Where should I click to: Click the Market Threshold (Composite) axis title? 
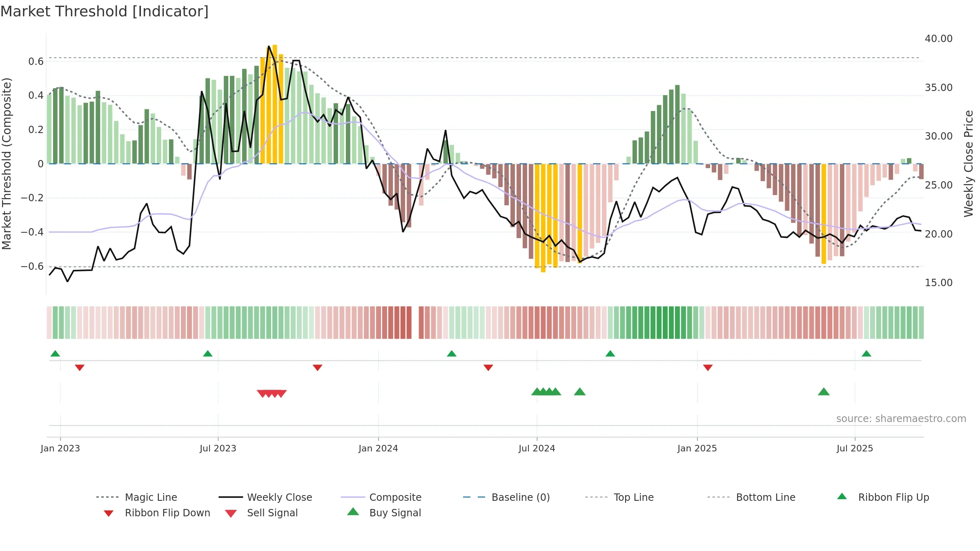7,164
